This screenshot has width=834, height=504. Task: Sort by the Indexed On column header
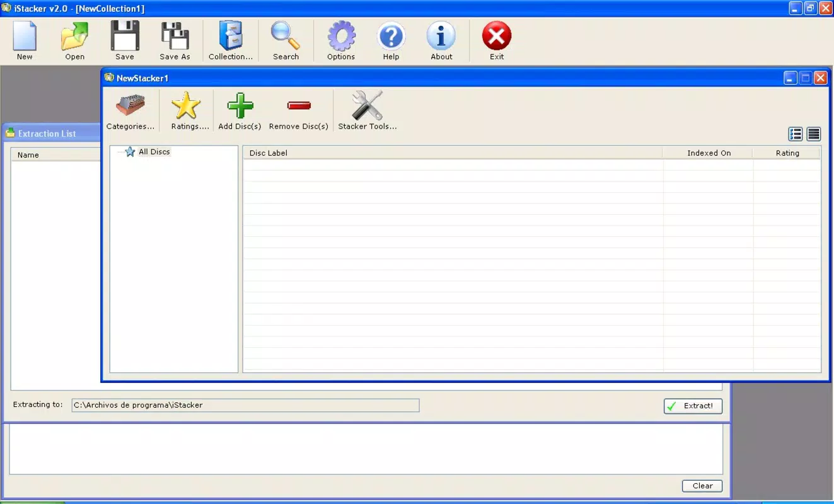[x=707, y=153]
